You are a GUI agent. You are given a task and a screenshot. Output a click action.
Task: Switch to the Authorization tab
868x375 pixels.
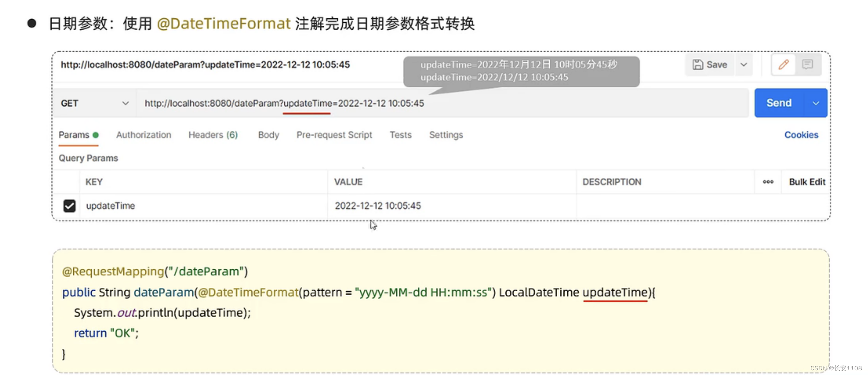point(144,135)
